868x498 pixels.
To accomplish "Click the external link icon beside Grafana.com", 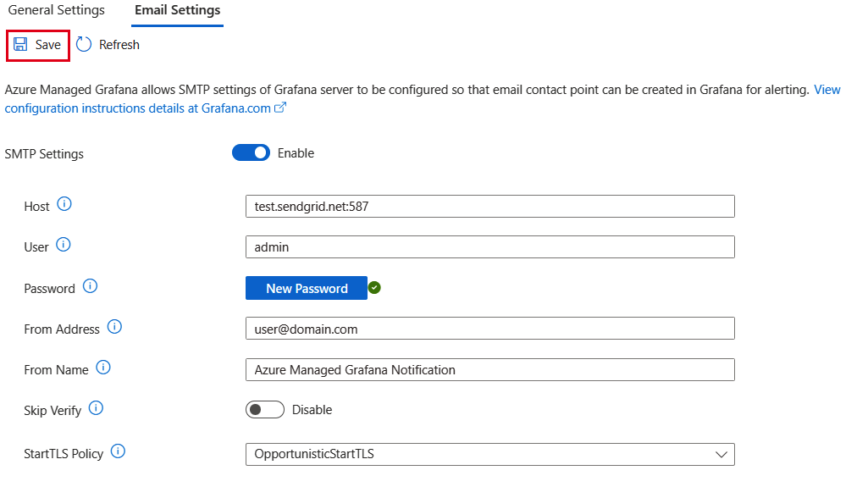I will point(279,108).
